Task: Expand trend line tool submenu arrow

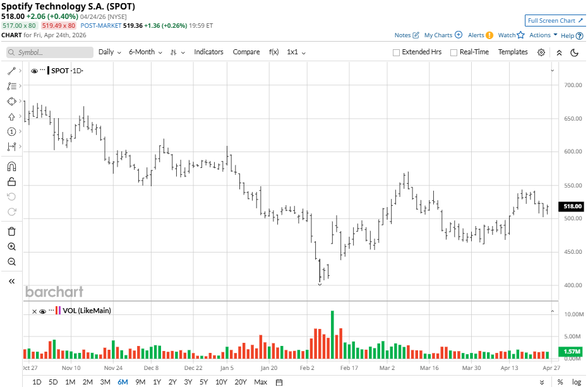Action: click(20, 71)
